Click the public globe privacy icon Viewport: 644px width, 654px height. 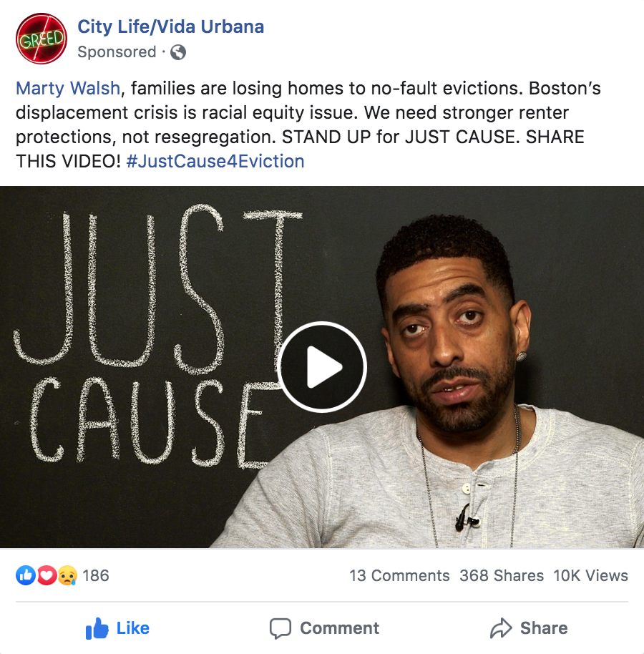click(x=178, y=52)
